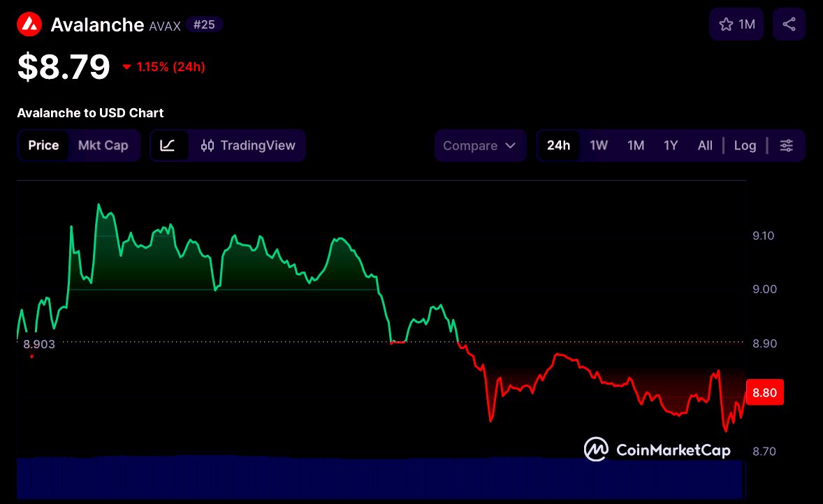Select 1Y time range

(671, 145)
